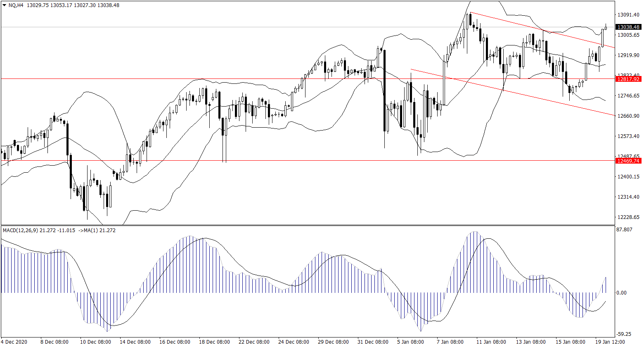This screenshot has height=347, width=644.
Task: Click the current price tag 13038.48
Action: point(627,27)
